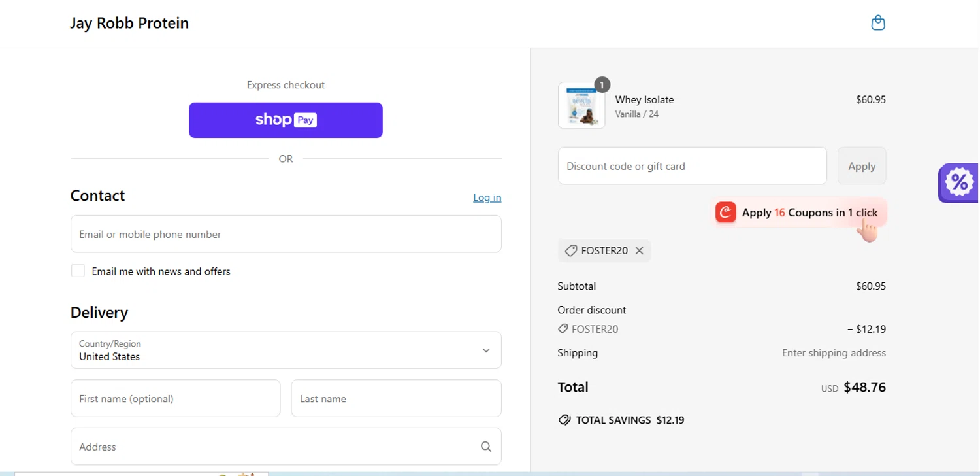Click the discount amount – $12.19
This screenshot has height=476, width=980.
(x=866, y=329)
